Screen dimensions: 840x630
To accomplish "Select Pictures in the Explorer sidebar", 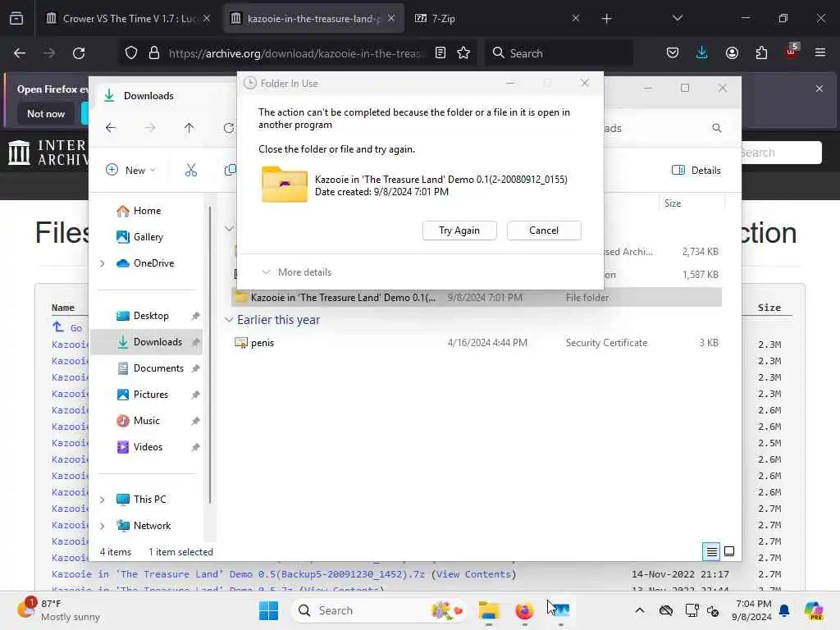I will point(151,395).
